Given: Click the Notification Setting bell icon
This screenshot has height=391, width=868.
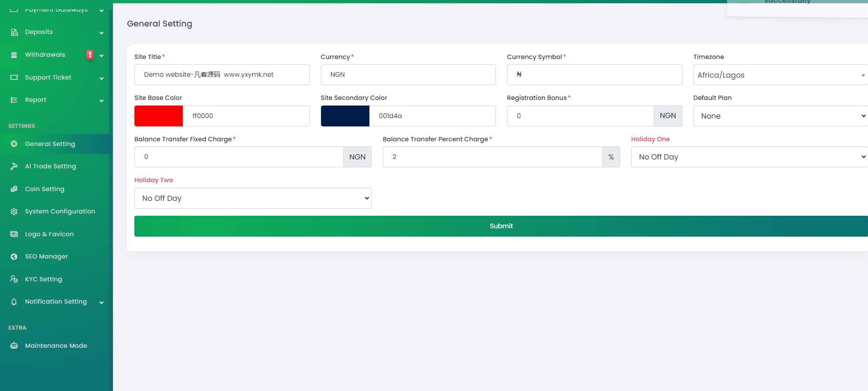Looking at the screenshot, I should pos(14,302).
